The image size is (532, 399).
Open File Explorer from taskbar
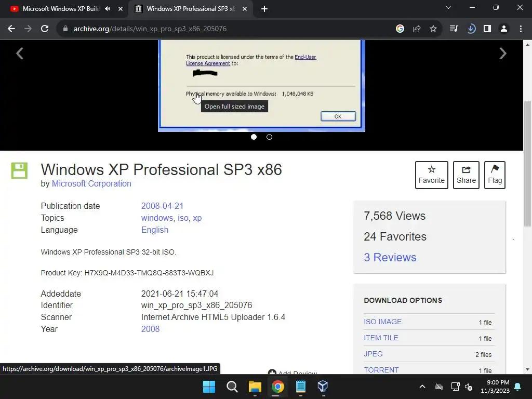(255, 387)
